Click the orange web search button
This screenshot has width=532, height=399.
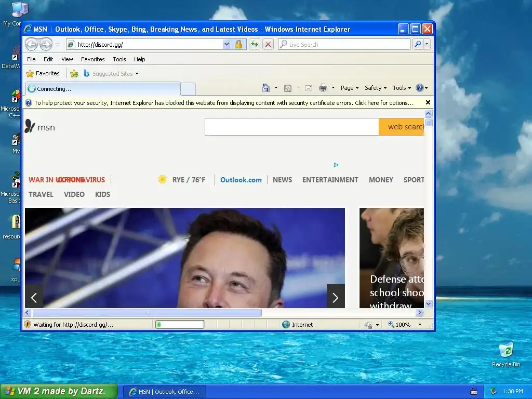[402, 127]
